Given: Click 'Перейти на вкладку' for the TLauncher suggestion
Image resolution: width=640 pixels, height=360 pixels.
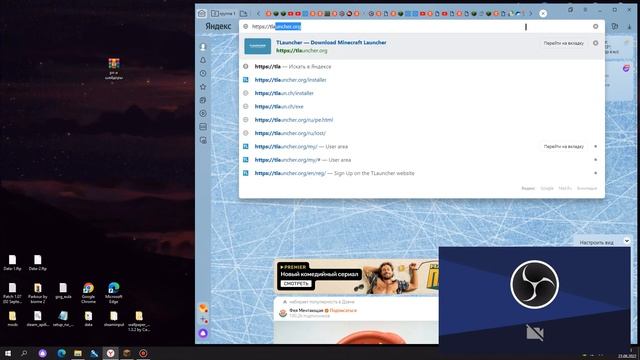Looking at the screenshot, I should pyautogui.click(x=564, y=43).
